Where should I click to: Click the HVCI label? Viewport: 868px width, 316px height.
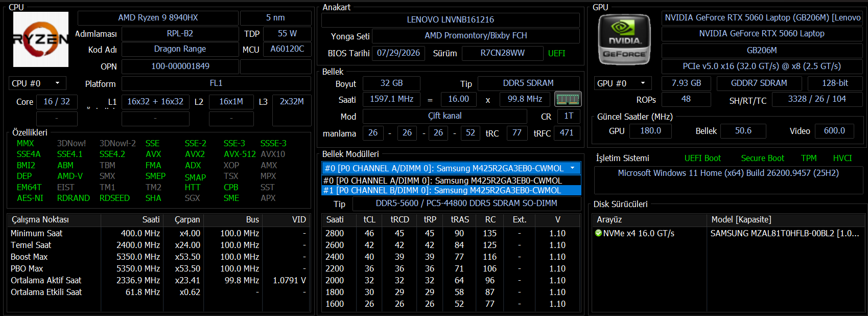pyautogui.click(x=842, y=159)
